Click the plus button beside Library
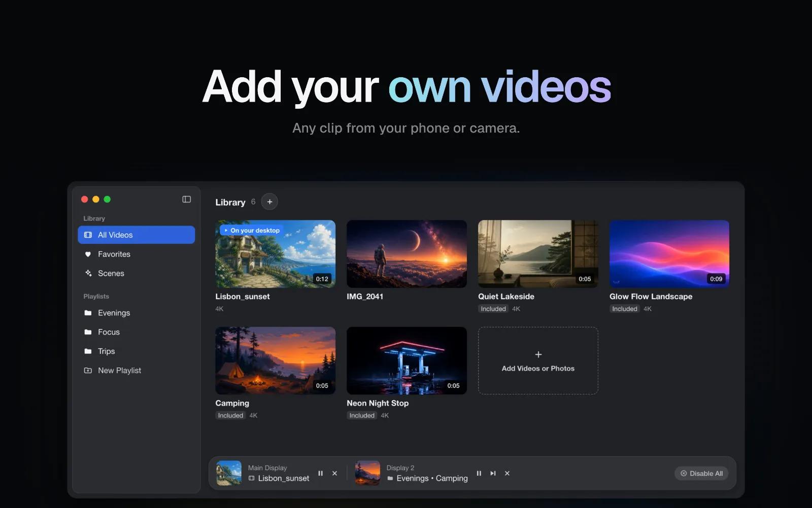The width and height of the screenshot is (812, 508). [269, 202]
